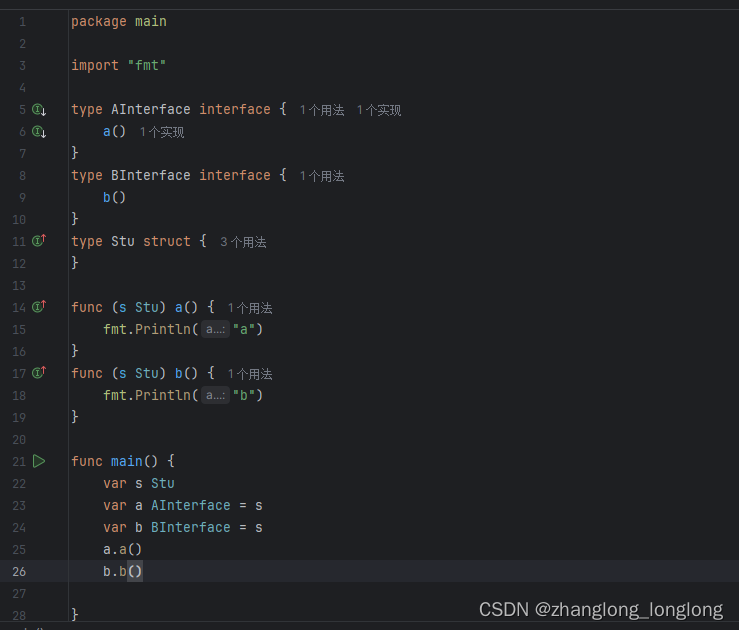This screenshot has width=739, height=630.
Task: Click the main function name
Action: click(127, 461)
